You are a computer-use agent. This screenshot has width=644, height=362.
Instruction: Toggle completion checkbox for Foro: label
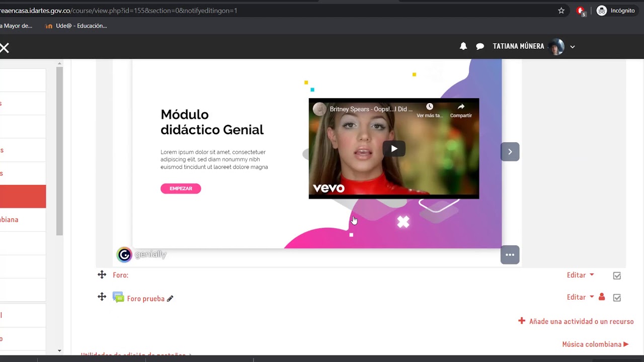tap(617, 276)
